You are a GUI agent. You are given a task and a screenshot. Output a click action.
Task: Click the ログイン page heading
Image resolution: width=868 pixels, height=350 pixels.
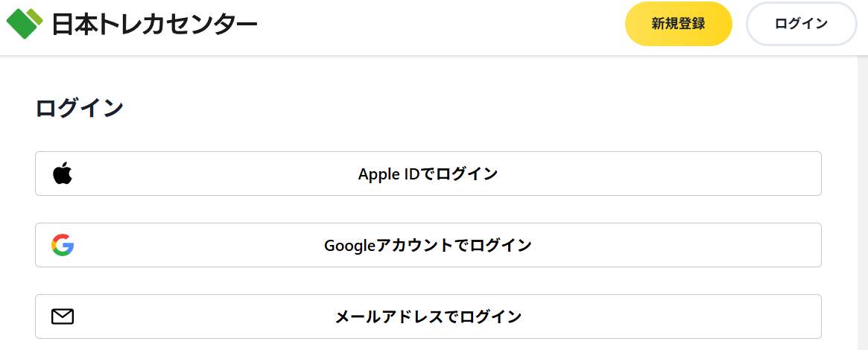(80, 109)
